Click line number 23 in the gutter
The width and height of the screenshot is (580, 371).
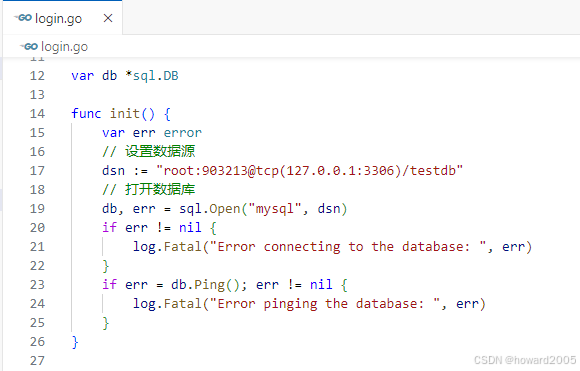click(x=37, y=285)
